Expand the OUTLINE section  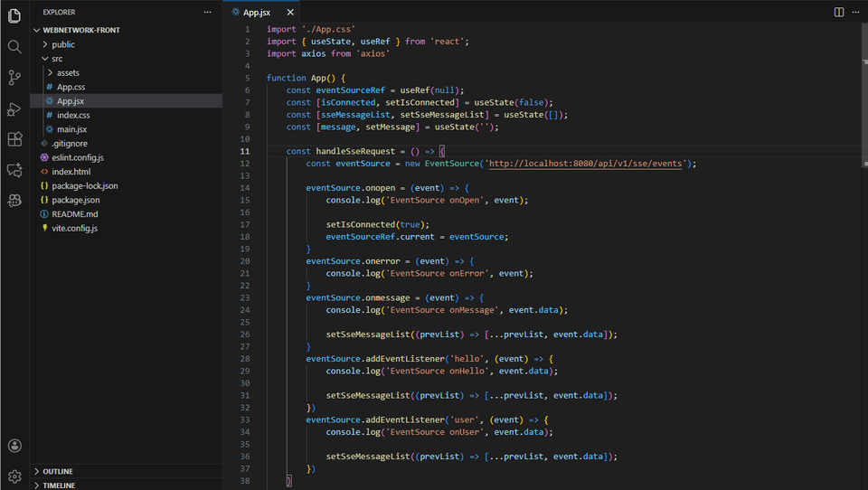pyautogui.click(x=57, y=471)
